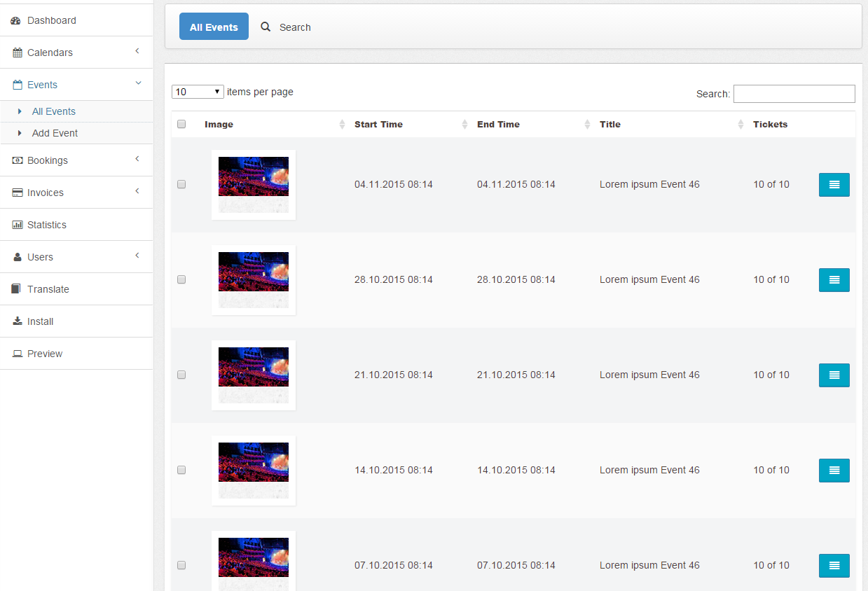The height and width of the screenshot is (591, 868).
Task: Open the action menu for 21.10.2015 event
Action: coord(834,375)
